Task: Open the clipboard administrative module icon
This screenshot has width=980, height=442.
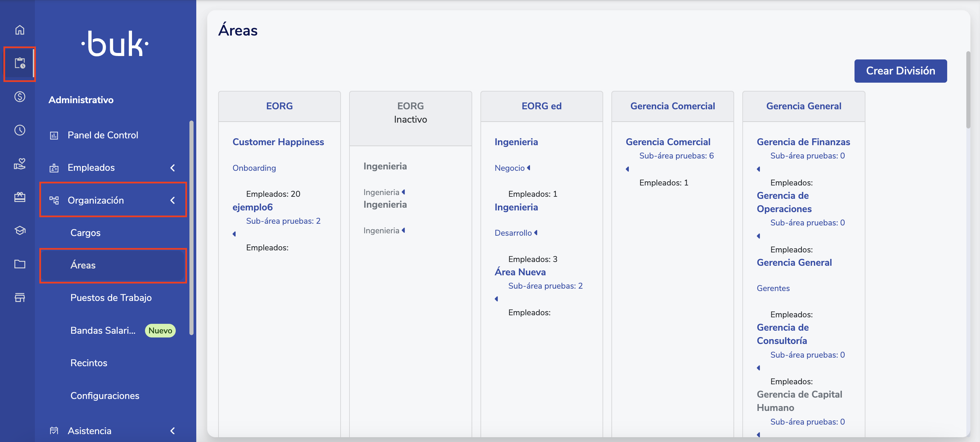Action: tap(20, 63)
